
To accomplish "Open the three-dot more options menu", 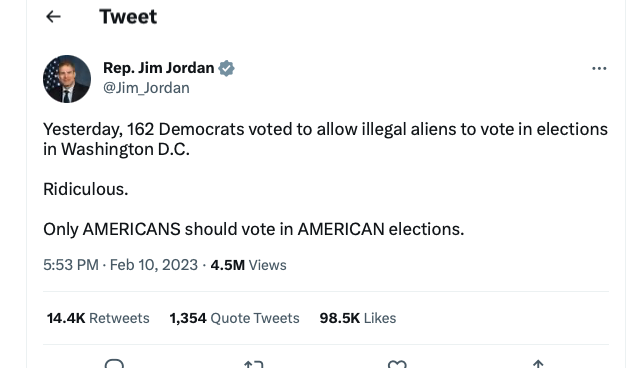I will pos(599,68).
